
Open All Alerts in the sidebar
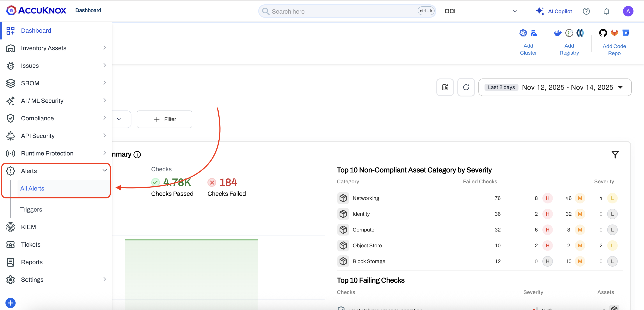click(x=32, y=188)
